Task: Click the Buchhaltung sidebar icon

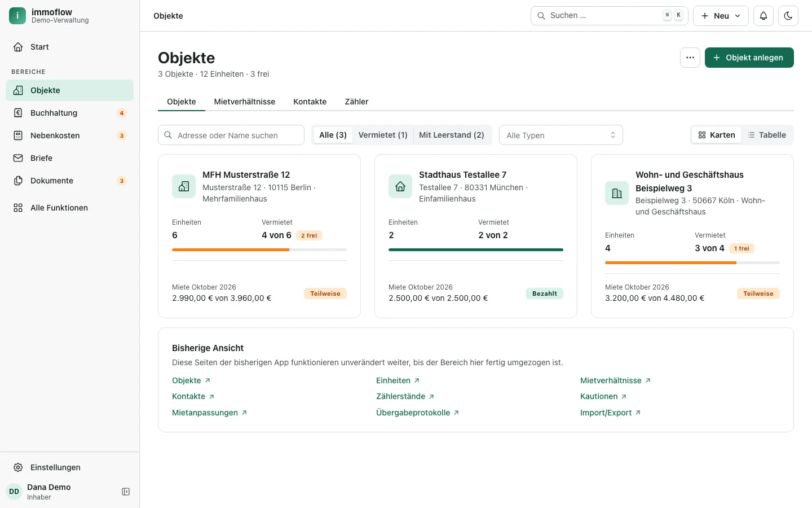Action: tap(18, 113)
